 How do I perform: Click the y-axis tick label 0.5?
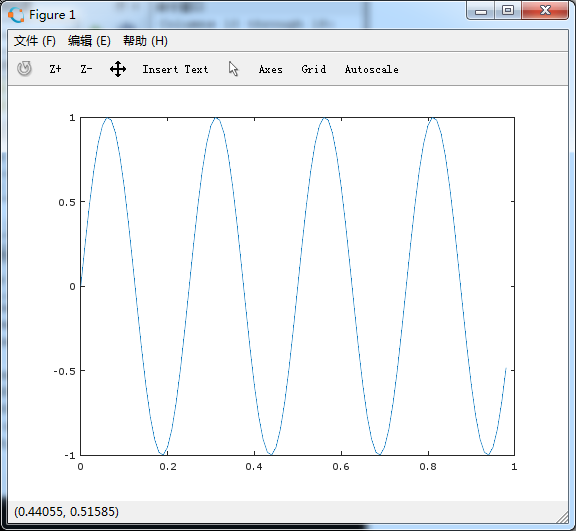[67, 202]
